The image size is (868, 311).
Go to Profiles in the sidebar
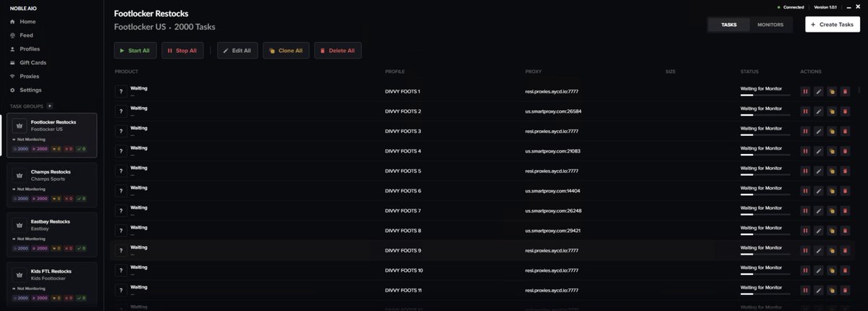coord(25,48)
